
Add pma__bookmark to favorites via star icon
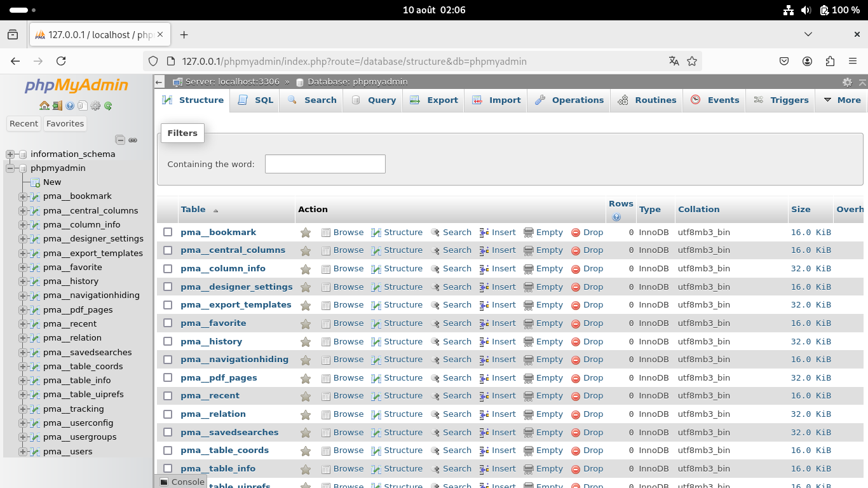(x=306, y=233)
